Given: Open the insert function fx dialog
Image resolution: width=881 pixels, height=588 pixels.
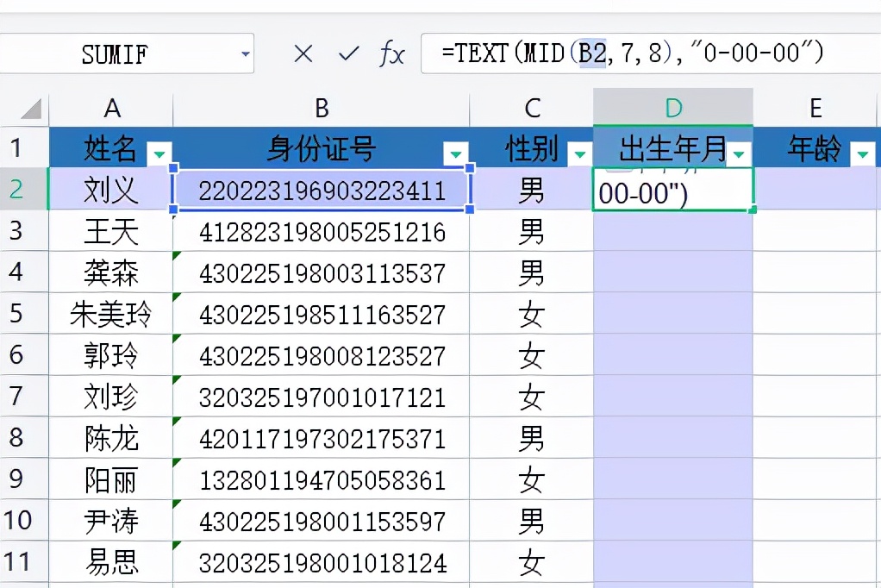Looking at the screenshot, I should 392,54.
